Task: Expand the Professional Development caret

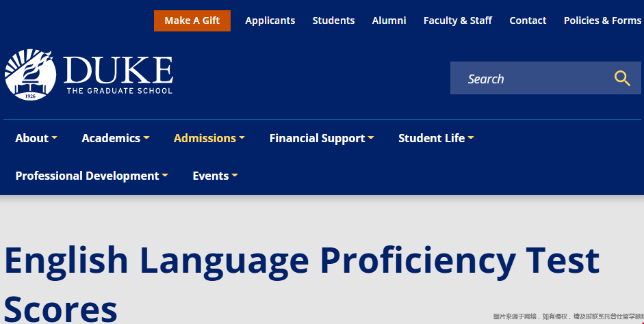Action: pyautogui.click(x=165, y=175)
